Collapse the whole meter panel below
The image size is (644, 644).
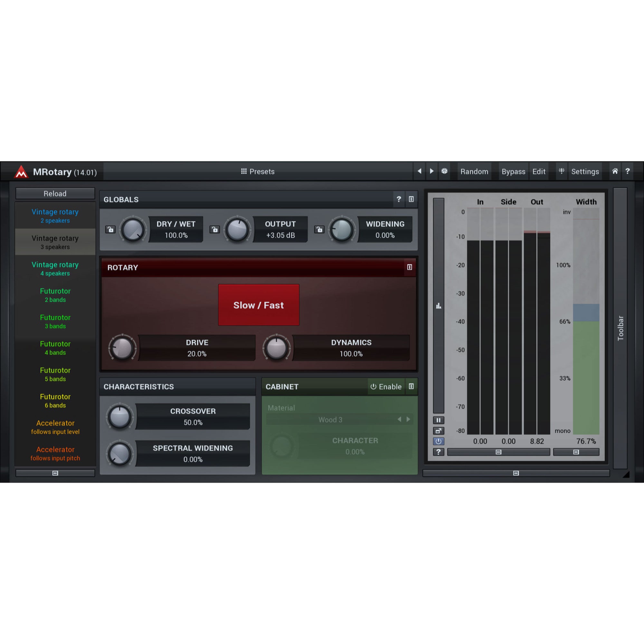[x=516, y=473]
